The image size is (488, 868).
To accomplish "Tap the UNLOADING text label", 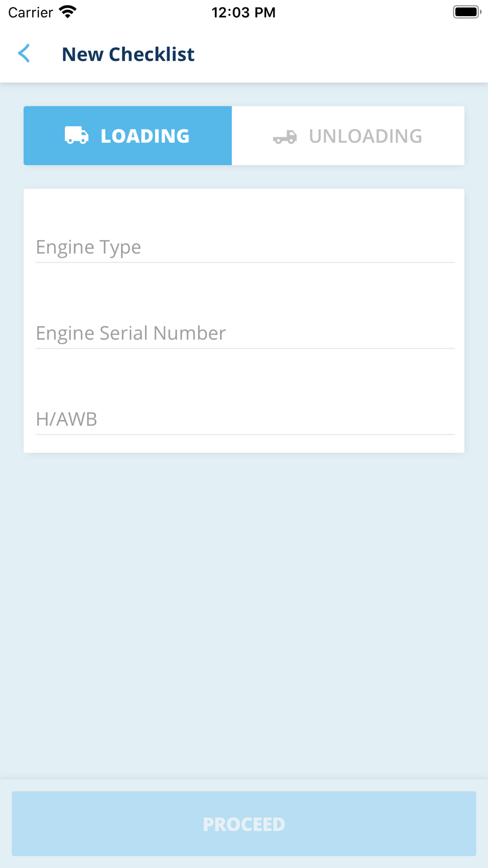I will tap(366, 136).
